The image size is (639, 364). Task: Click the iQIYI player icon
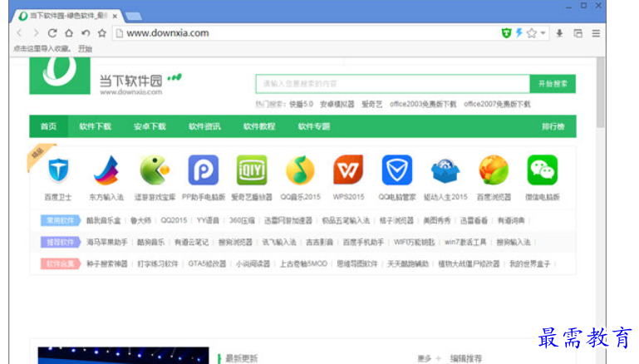point(252,170)
